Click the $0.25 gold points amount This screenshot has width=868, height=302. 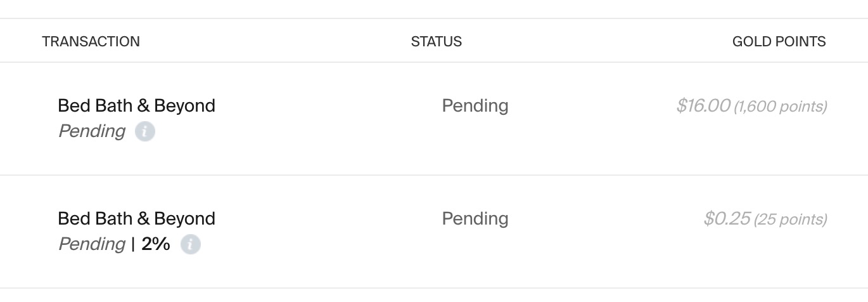click(726, 219)
